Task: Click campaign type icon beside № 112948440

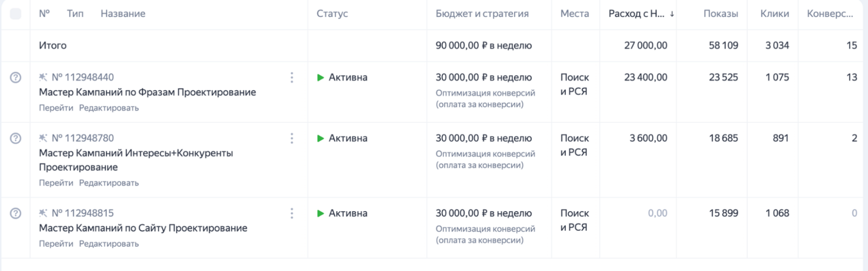Action: (x=43, y=77)
